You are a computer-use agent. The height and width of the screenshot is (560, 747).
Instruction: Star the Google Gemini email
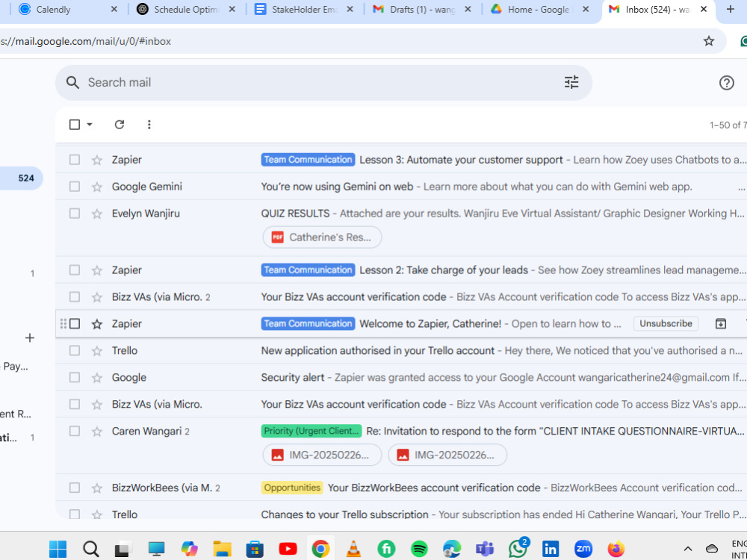[96, 187]
